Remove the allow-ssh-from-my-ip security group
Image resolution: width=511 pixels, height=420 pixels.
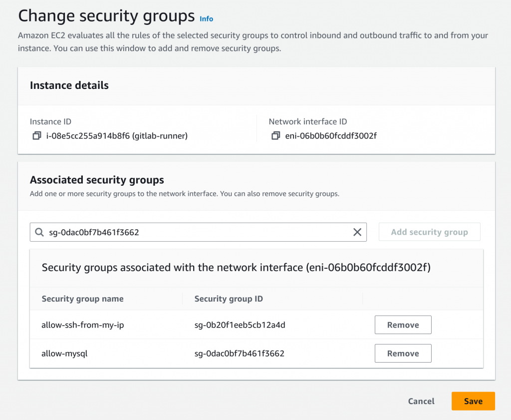(403, 325)
